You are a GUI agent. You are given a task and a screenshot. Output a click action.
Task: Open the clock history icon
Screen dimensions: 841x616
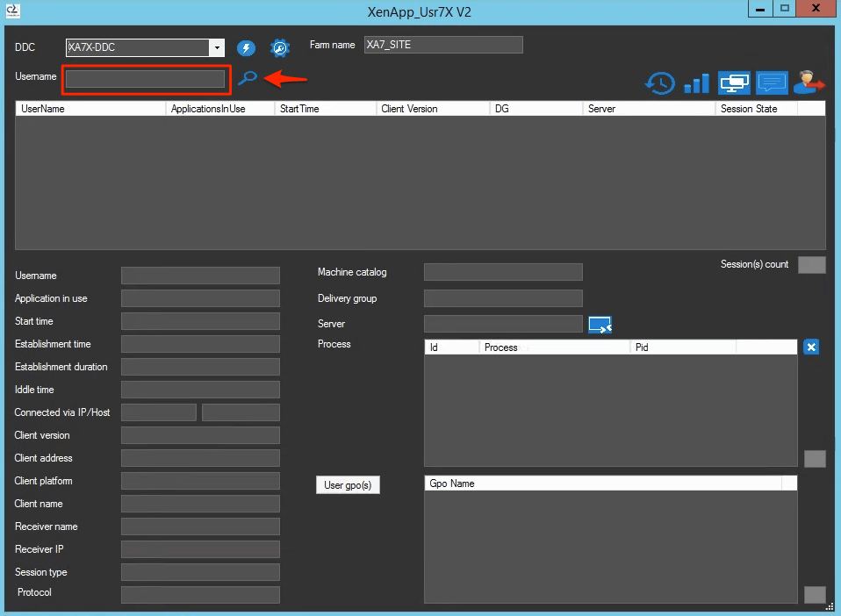pos(659,83)
